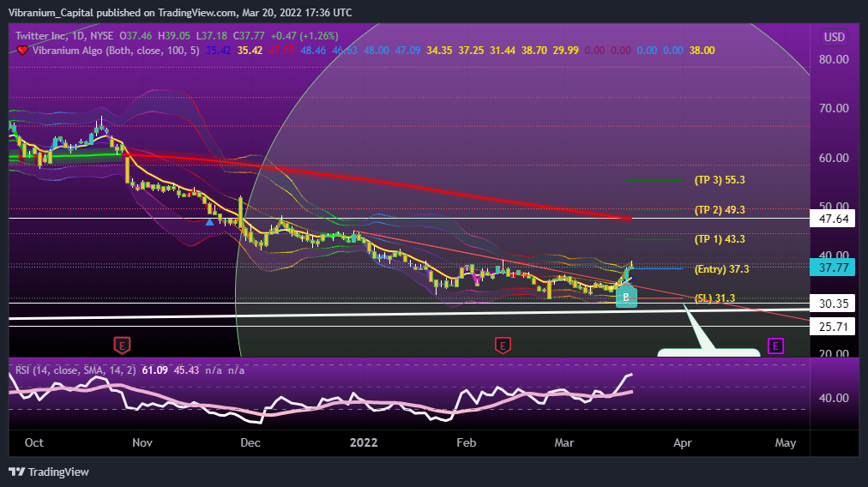Viewport: 868px width, 487px height.
Task: Click the yellow 35.42 indicator value
Action: (x=250, y=51)
